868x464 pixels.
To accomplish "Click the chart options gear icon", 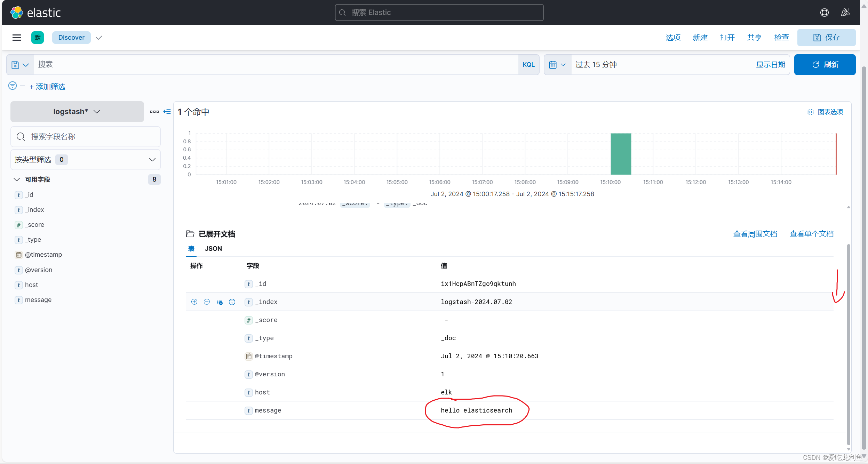I will tap(811, 112).
